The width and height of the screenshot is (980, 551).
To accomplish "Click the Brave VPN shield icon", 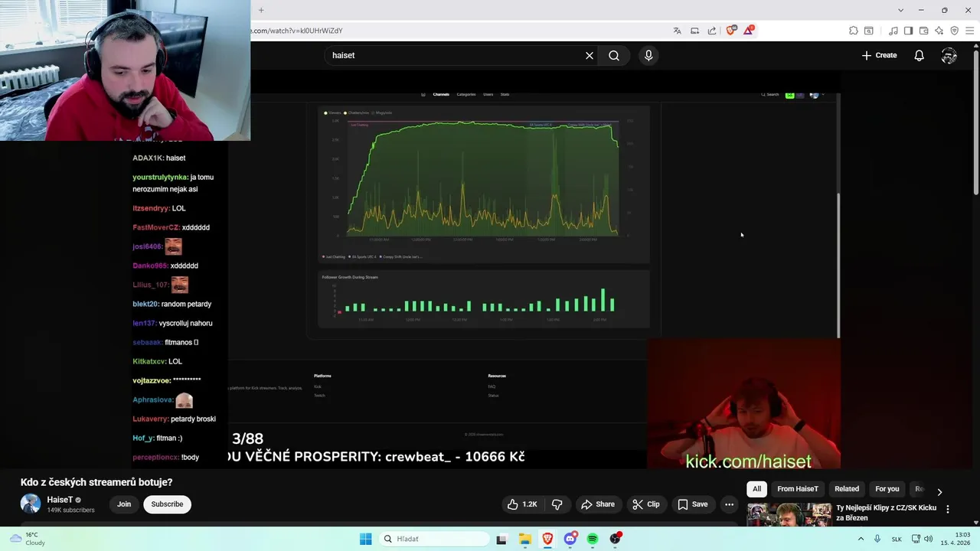I will [x=954, y=31].
